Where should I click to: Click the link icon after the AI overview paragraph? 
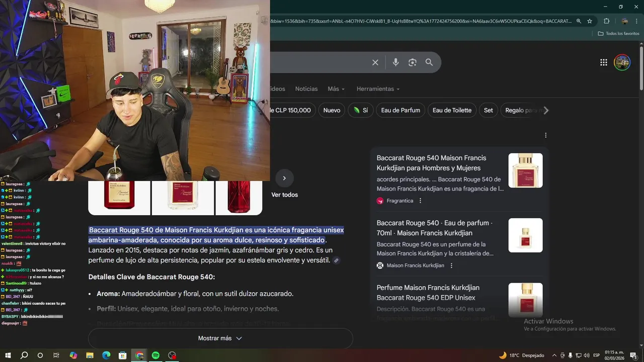click(337, 260)
